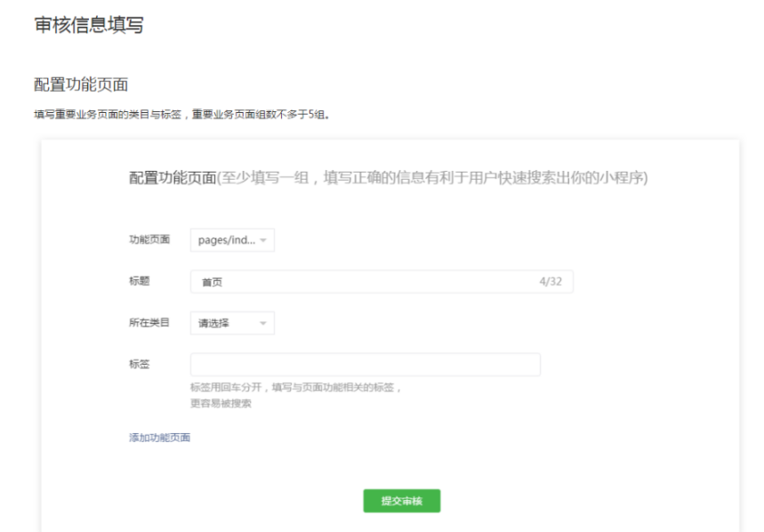
Task: Click the 标题 field label
Action: tap(140, 280)
